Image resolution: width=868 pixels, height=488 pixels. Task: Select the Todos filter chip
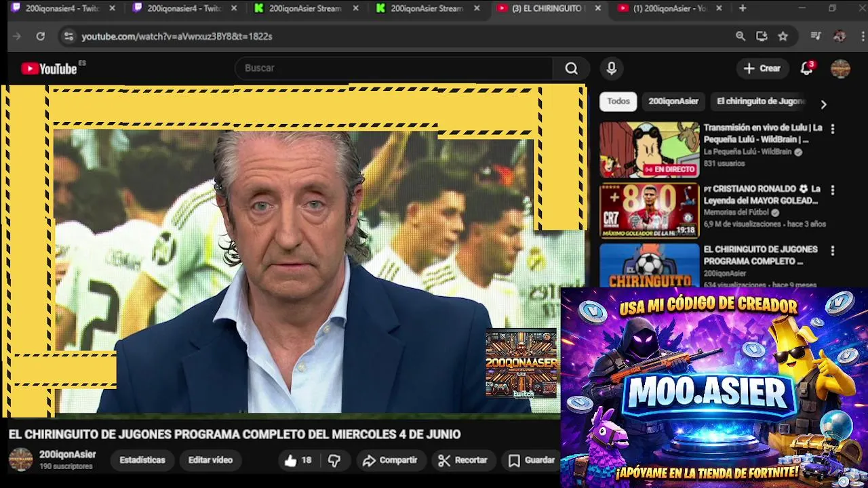point(618,101)
